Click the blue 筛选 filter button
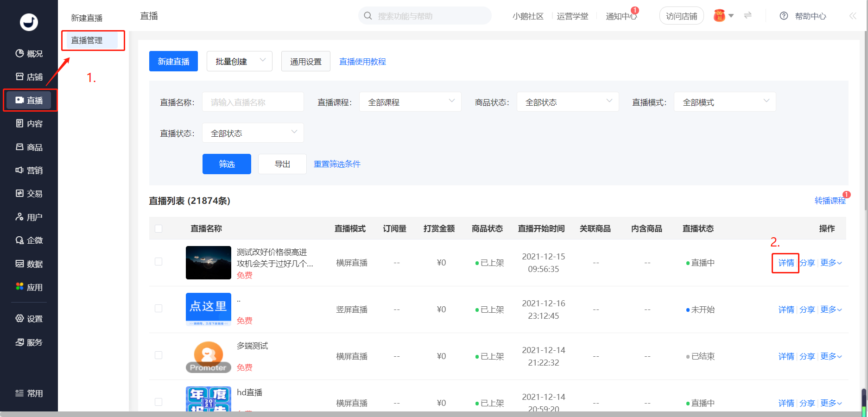 click(227, 164)
